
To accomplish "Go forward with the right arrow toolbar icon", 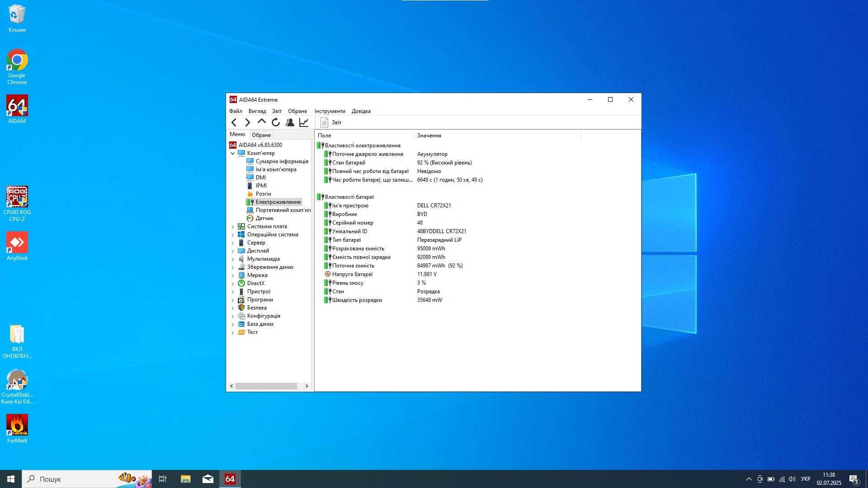I will [x=247, y=122].
